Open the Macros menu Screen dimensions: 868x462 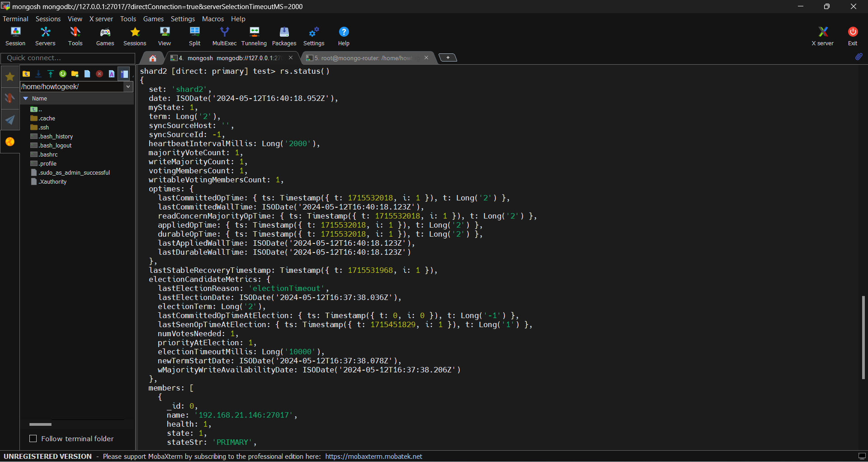(212, 19)
